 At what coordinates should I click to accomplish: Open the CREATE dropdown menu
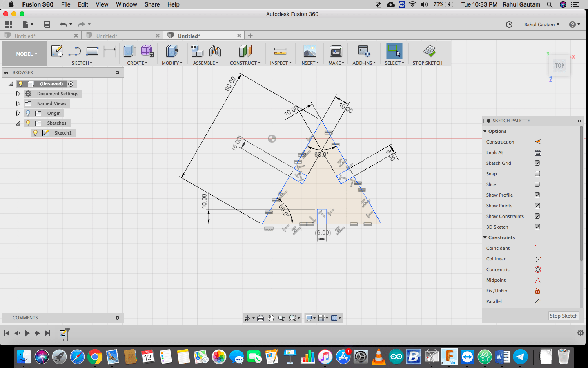tap(137, 63)
